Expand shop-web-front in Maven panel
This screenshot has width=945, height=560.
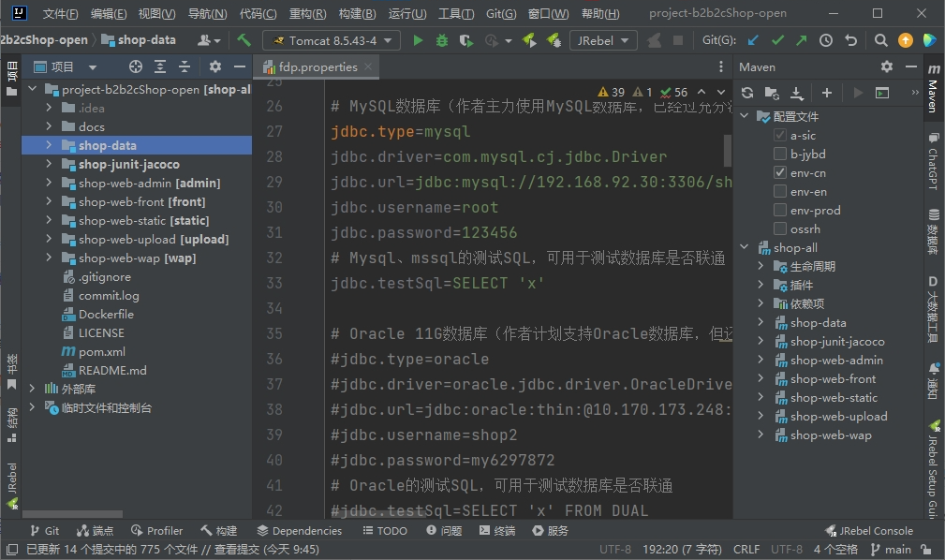(x=760, y=378)
